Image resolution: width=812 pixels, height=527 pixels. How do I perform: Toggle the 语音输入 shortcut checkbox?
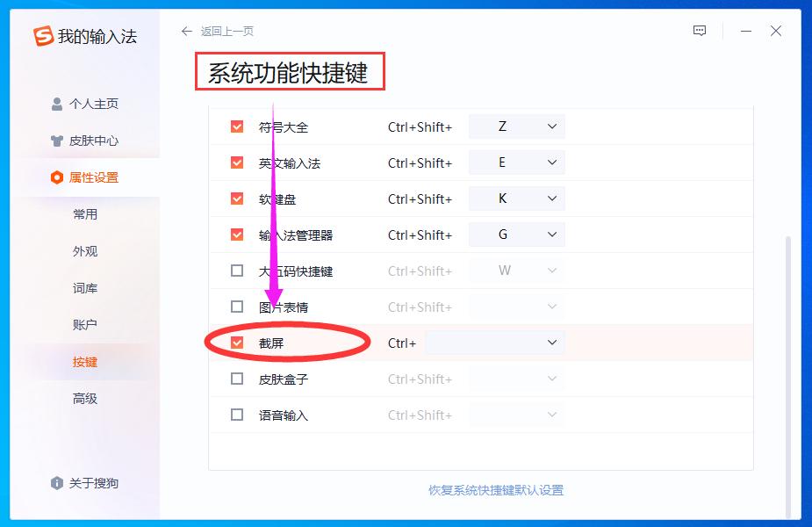236,415
